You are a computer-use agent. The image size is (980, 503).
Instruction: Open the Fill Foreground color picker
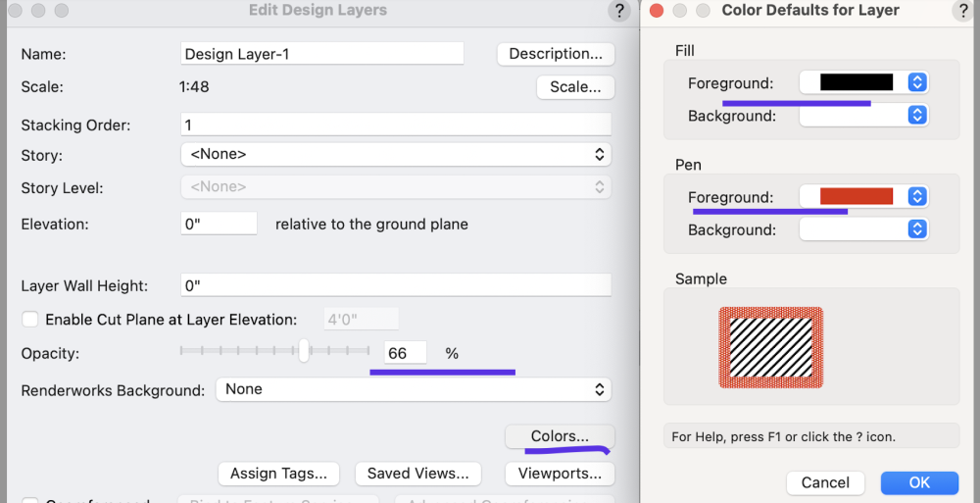point(863,83)
